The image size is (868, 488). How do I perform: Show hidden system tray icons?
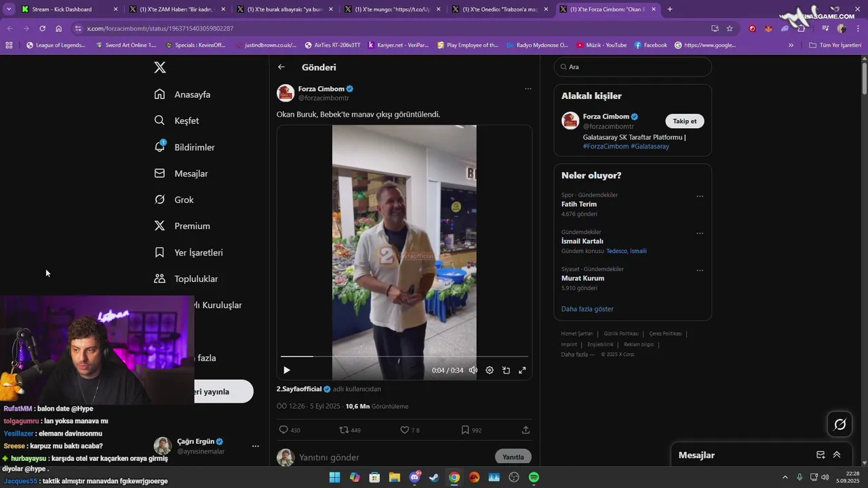[785, 477]
